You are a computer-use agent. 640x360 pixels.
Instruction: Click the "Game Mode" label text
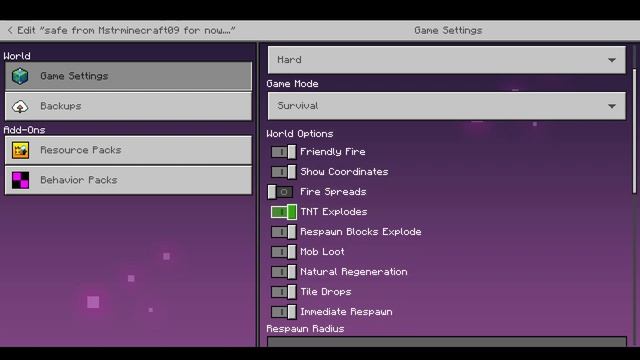point(292,84)
